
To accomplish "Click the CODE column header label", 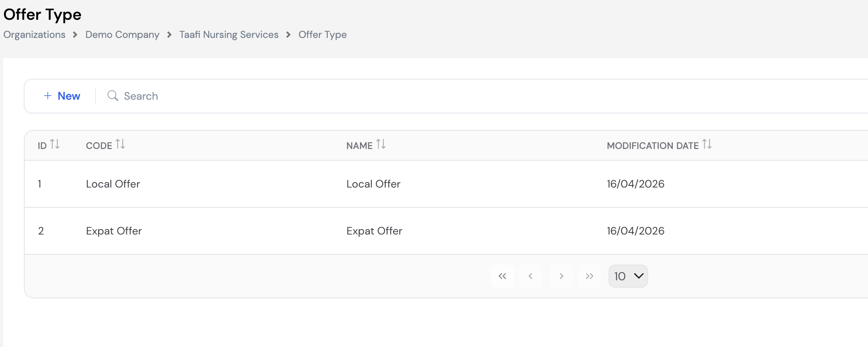I will tap(99, 146).
